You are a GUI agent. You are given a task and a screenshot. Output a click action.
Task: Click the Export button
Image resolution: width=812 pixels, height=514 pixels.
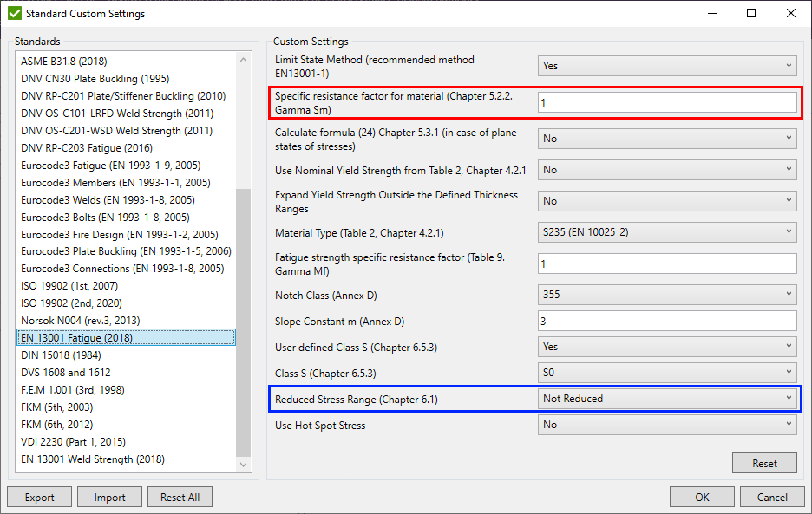39,496
